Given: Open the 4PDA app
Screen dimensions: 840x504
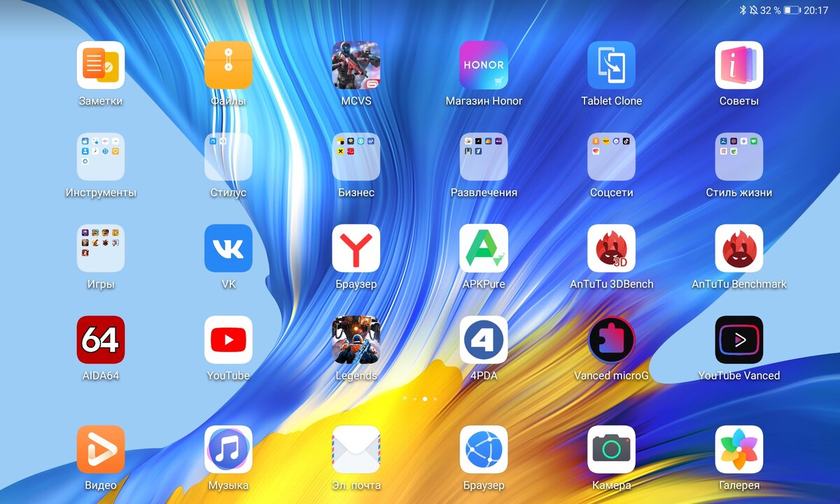Looking at the screenshot, I should (484, 341).
